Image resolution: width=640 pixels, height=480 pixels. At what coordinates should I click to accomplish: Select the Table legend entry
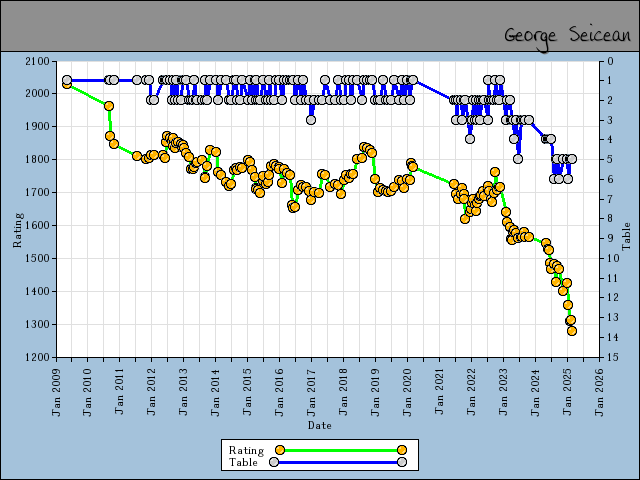point(318,462)
